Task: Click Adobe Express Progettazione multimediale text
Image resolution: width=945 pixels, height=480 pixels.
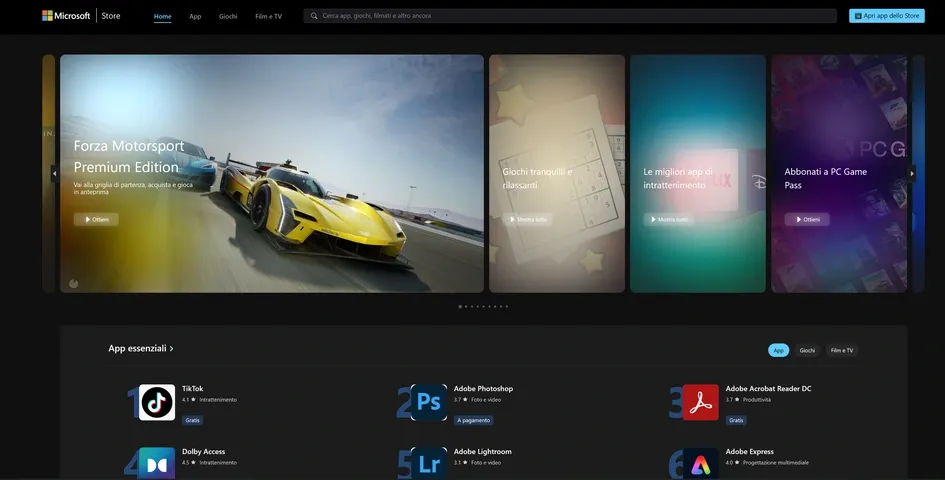Action: click(776, 463)
